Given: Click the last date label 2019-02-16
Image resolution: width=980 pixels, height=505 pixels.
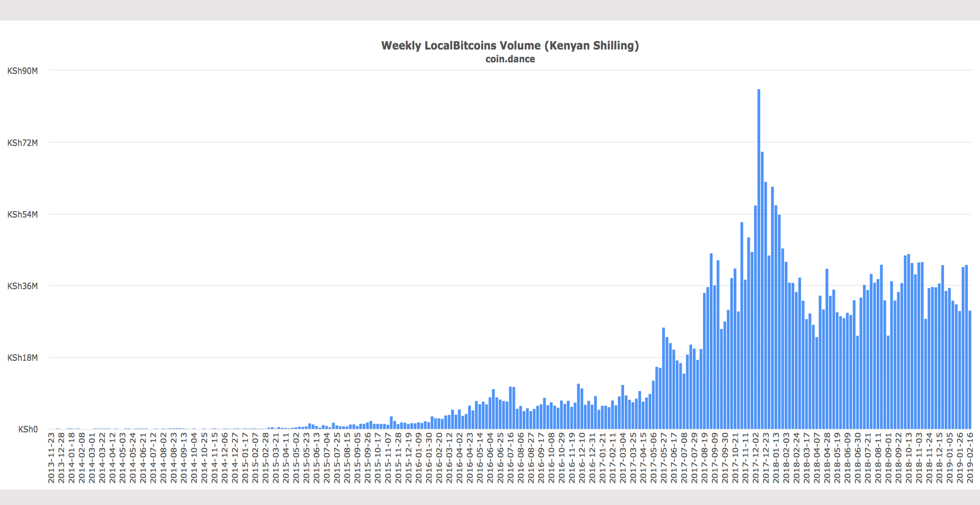Looking at the screenshot, I should point(970,458).
